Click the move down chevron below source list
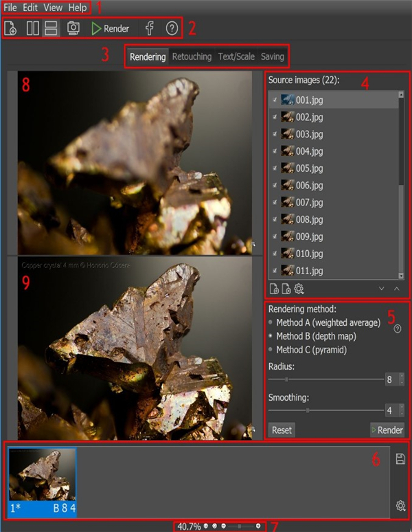The image size is (412, 532). (382, 289)
